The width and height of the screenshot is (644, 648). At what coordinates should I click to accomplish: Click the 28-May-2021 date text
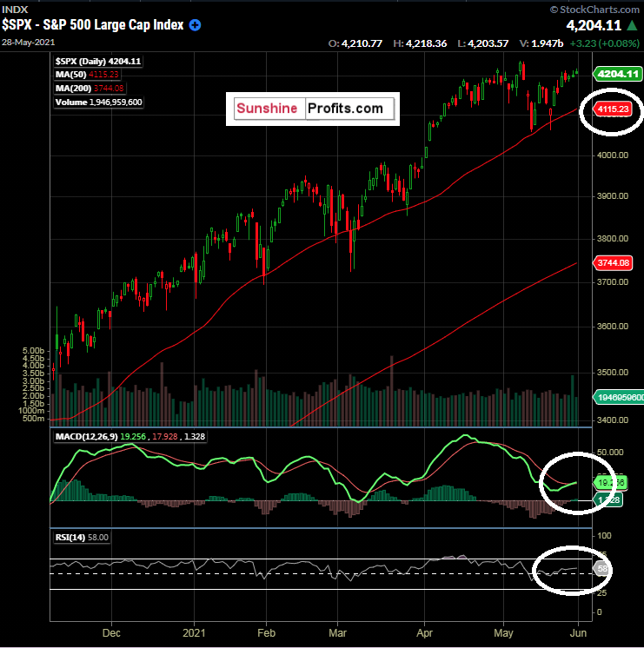click(x=28, y=43)
